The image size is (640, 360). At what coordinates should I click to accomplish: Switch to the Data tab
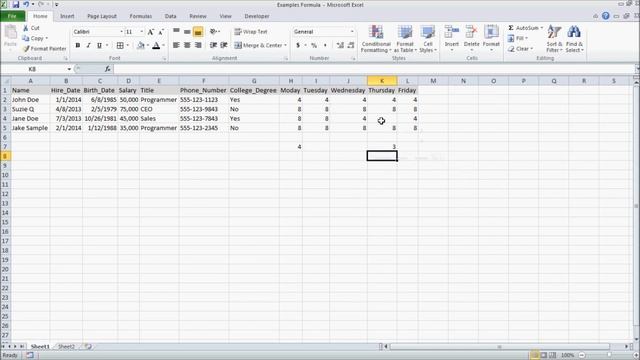(x=170, y=16)
